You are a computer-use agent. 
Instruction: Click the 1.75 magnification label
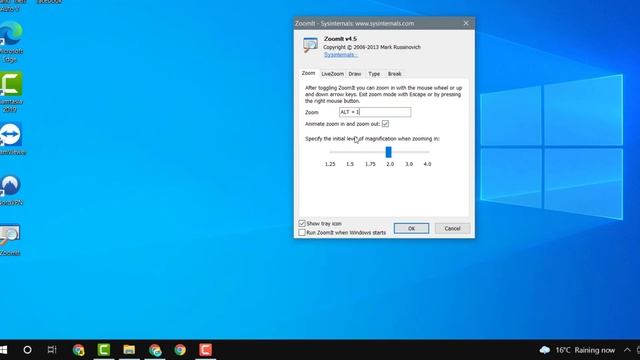point(370,164)
